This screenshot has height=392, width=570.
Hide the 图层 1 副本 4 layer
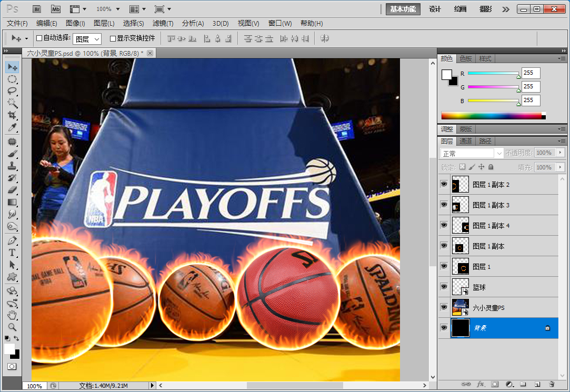[444, 225]
